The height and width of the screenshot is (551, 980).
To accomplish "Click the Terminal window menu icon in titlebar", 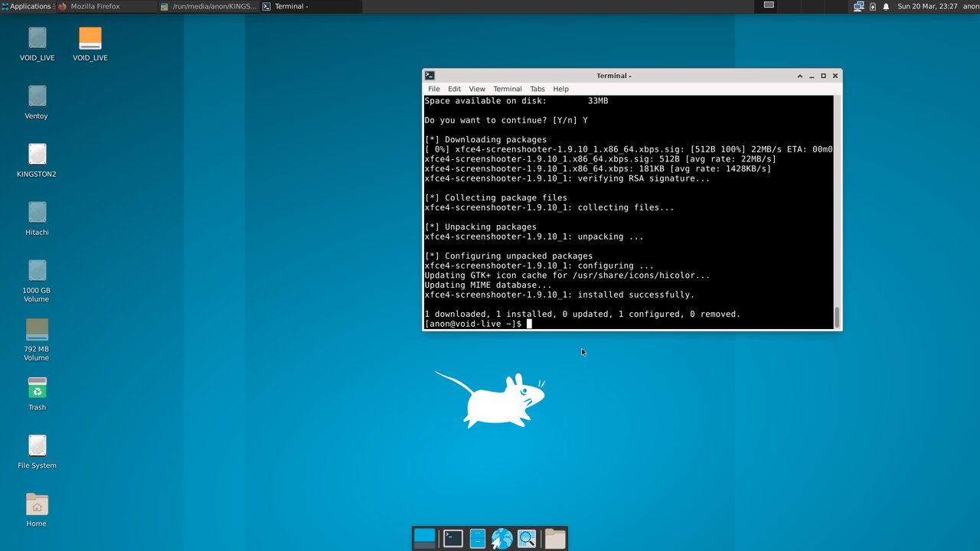I will point(430,76).
